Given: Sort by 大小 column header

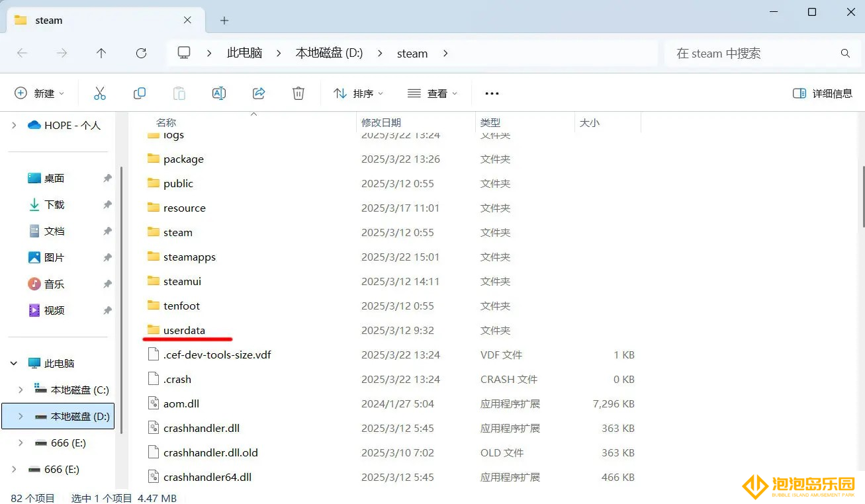Looking at the screenshot, I should tap(590, 122).
